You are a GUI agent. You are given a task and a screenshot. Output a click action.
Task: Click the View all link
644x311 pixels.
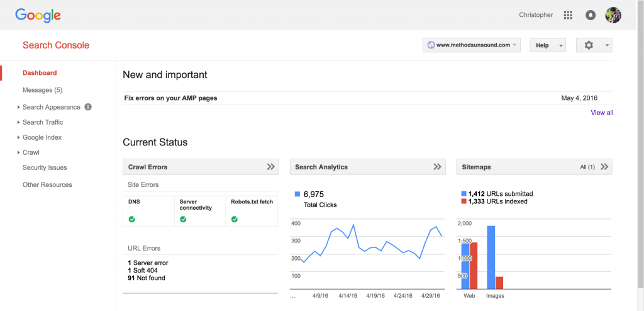[x=601, y=113]
